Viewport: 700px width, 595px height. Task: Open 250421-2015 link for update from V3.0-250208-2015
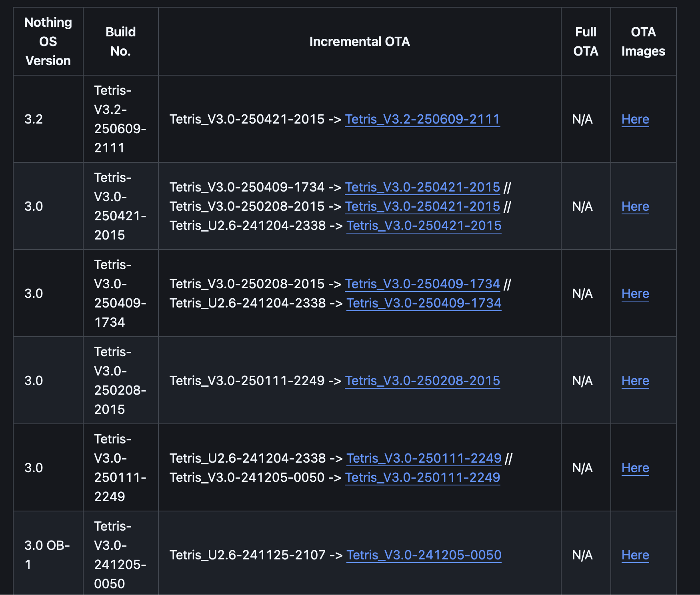(x=422, y=206)
